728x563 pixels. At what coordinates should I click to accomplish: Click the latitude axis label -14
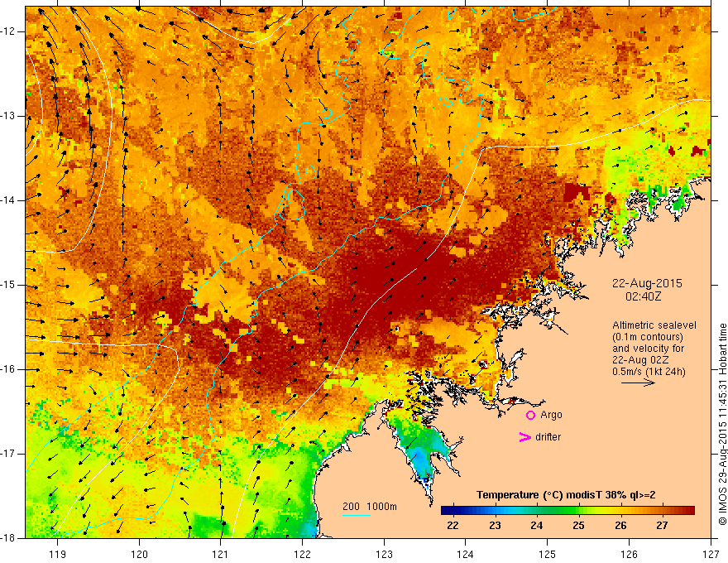click(9, 200)
